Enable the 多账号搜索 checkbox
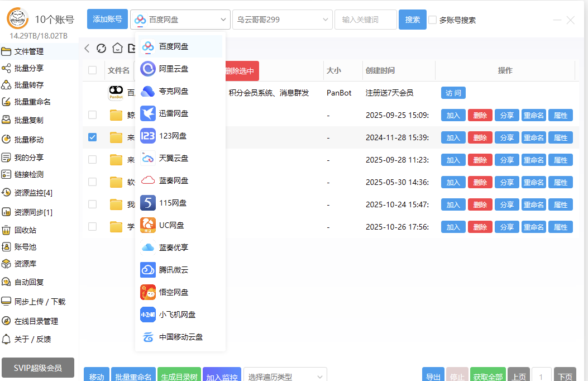The image size is (588, 381). tap(433, 20)
